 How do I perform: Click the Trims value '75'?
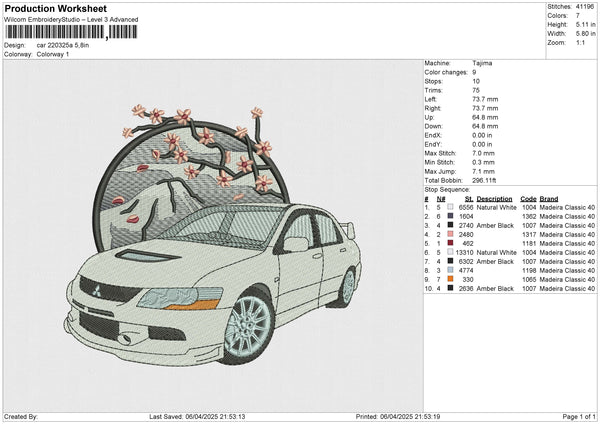[x=476, y=90]
